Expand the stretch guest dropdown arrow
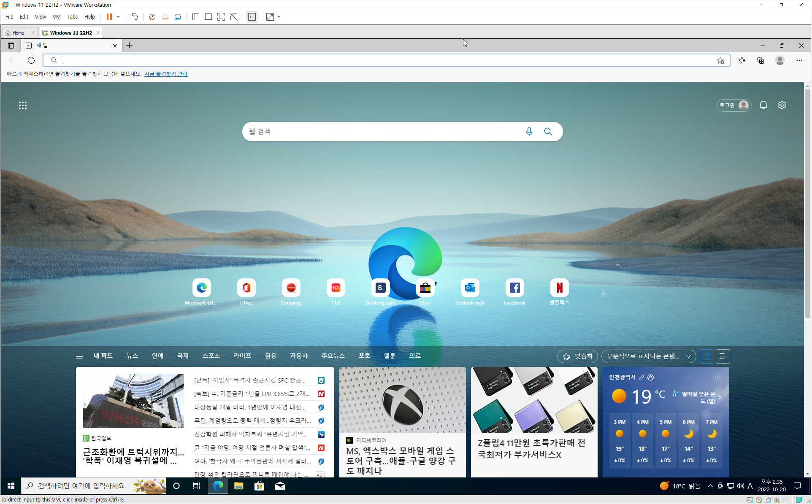 (x=279, y=17)
